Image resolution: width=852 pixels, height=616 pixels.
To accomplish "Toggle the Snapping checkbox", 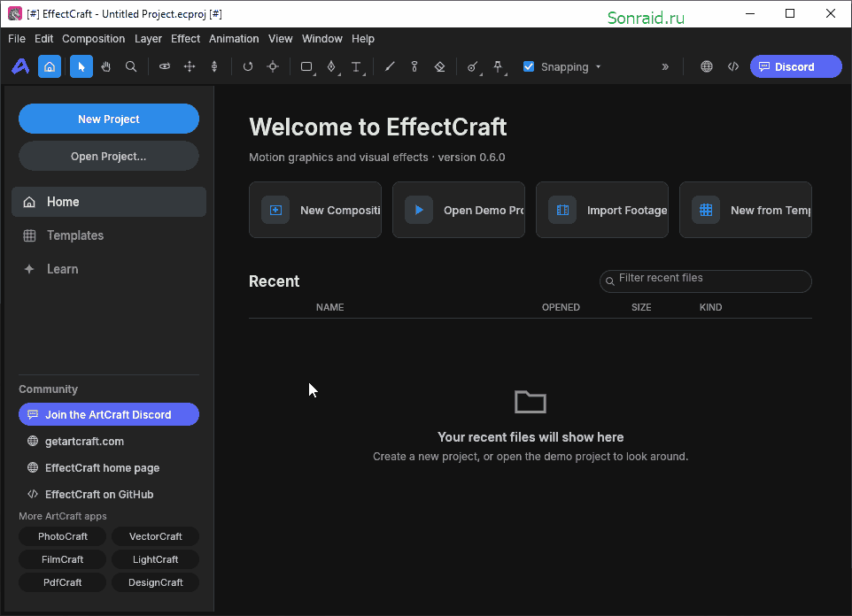I will point(528,66).
